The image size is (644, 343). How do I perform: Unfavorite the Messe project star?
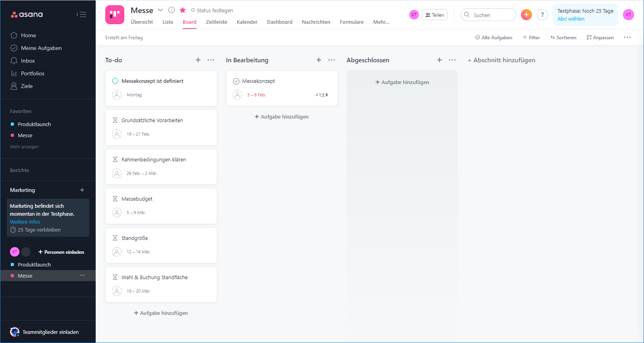pyautogui.click(x=183, y=10)
